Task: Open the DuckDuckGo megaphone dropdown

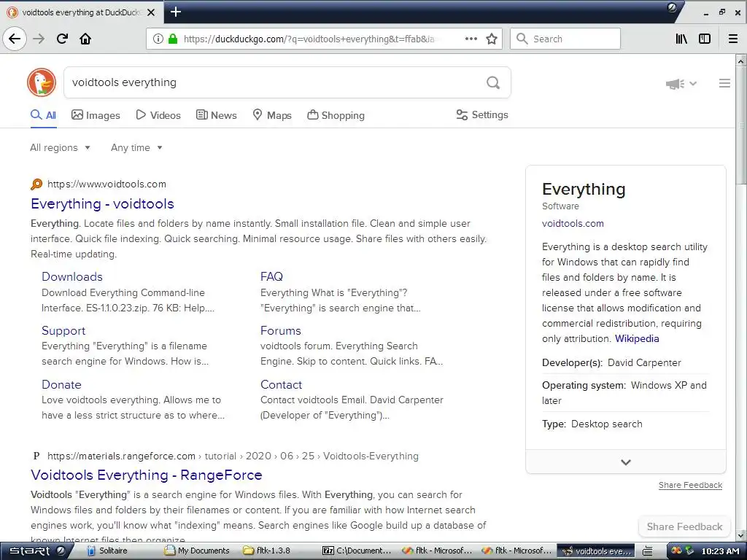Action: point(681,84)
